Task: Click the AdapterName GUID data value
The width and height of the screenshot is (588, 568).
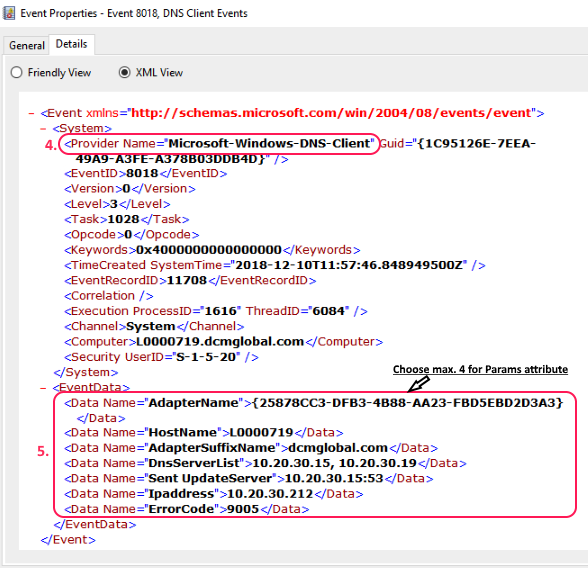Action: tap(408, 403)
